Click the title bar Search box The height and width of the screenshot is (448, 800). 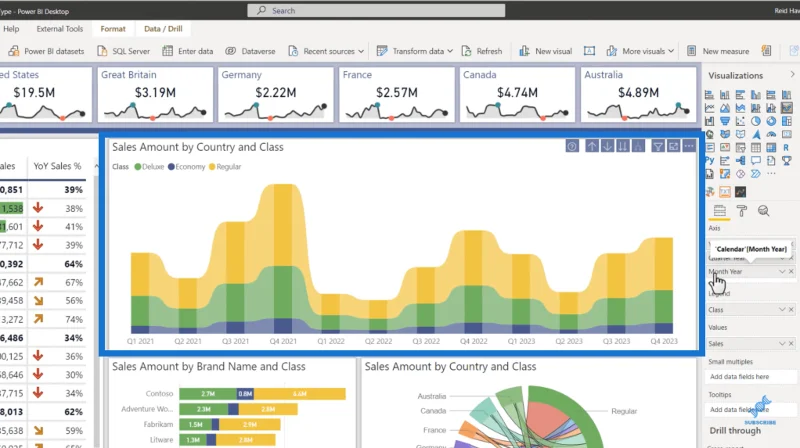pyautogui.click(x=377, y=11)
